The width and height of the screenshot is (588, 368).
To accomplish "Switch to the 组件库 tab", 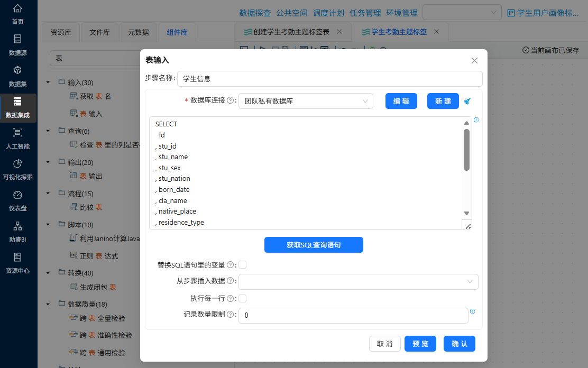I will pos(177,32).
